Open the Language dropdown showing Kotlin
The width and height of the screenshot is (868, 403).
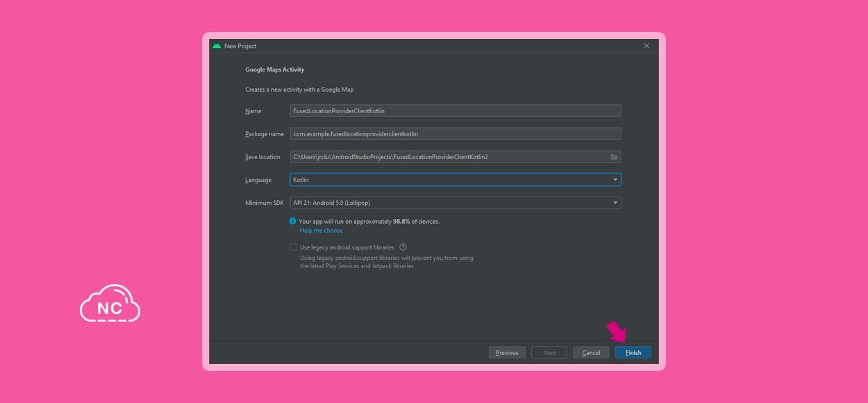pos(456,180)
